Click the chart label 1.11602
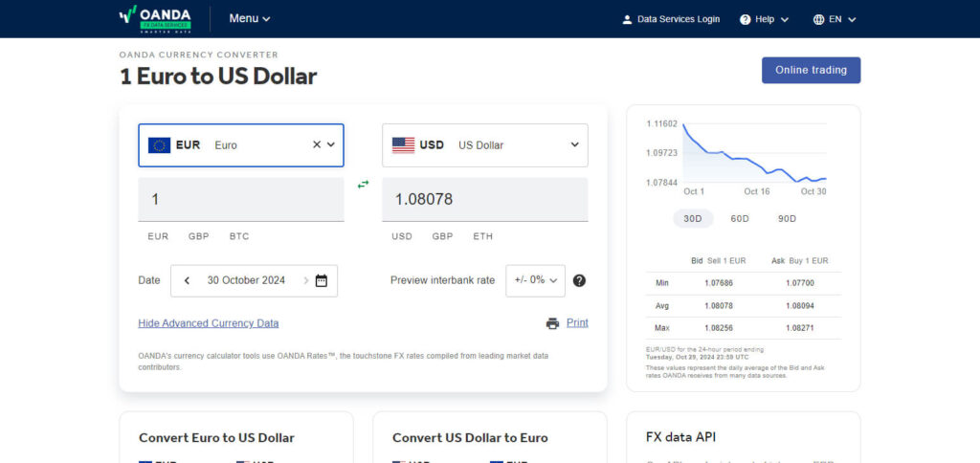Screen dimensions: 980x463 pyautogui.click(x=661, y=123)
